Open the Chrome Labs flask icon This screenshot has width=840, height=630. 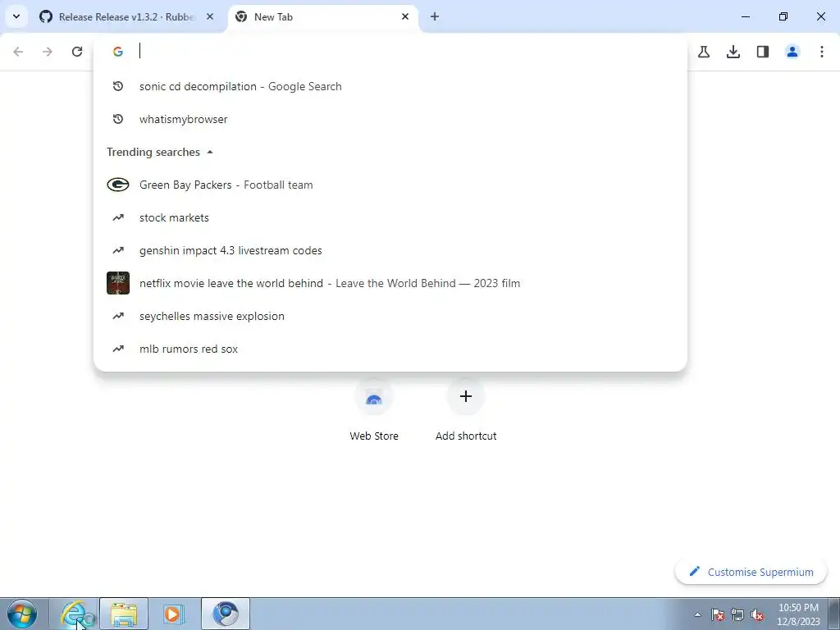click(x=704, y=52)
